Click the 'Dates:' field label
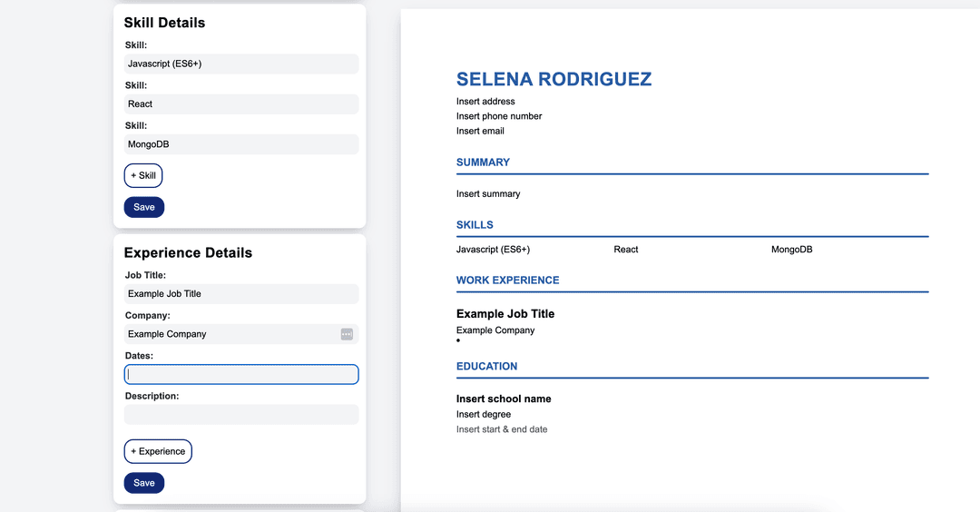 [139, 356]
